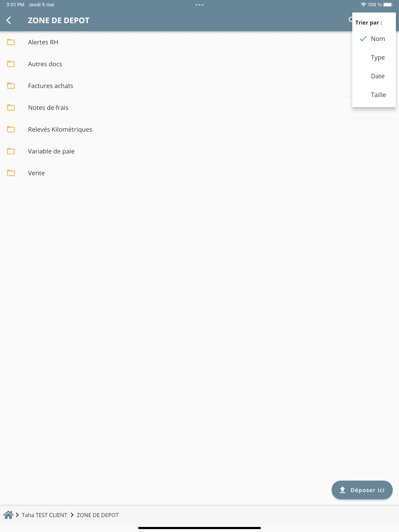
Task: Open the Variable de paie folder
Action: [51, 151]
